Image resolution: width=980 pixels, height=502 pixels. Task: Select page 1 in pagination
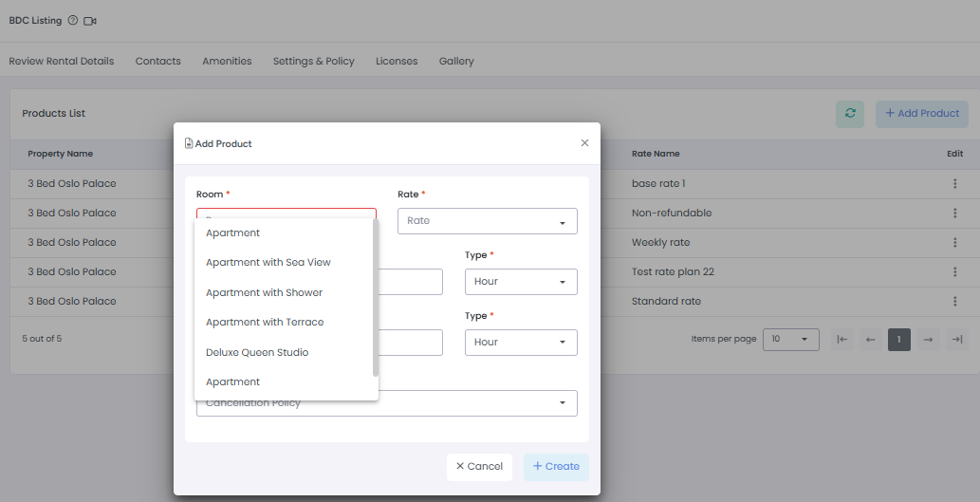(x=898, y=340)
